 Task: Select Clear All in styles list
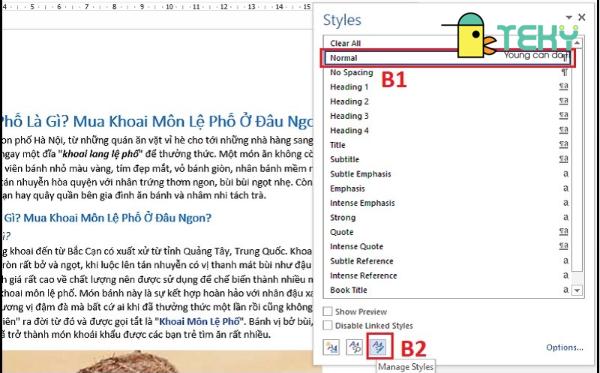coord(447,43)
